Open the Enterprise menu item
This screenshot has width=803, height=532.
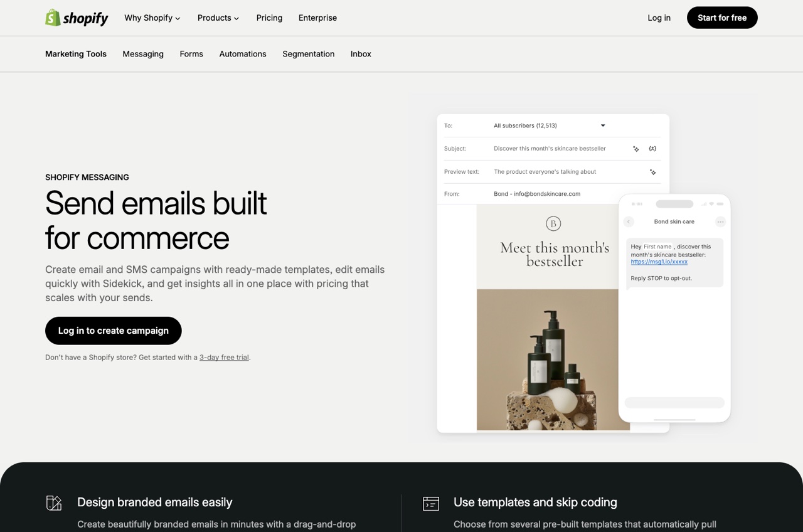317,18
